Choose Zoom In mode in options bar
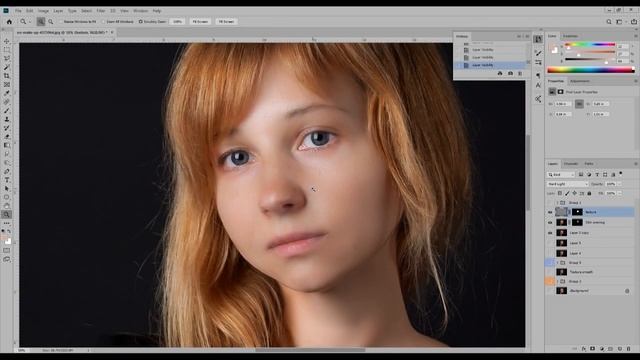The image size is (640, 360). [x=41, y=22]
